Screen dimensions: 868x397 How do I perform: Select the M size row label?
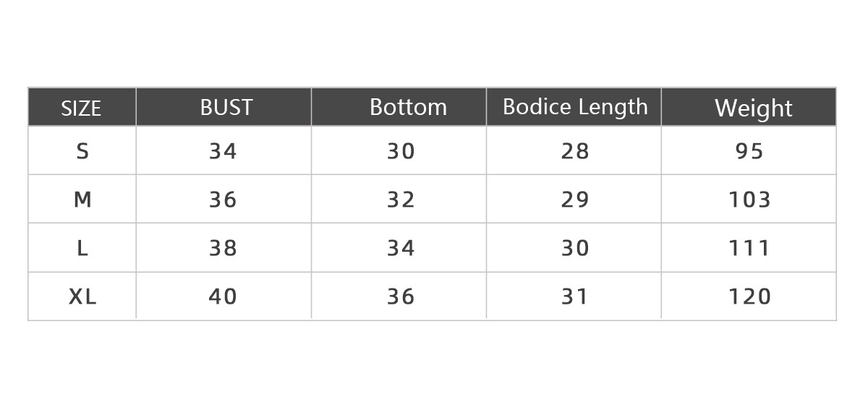[x=82, y=200]
